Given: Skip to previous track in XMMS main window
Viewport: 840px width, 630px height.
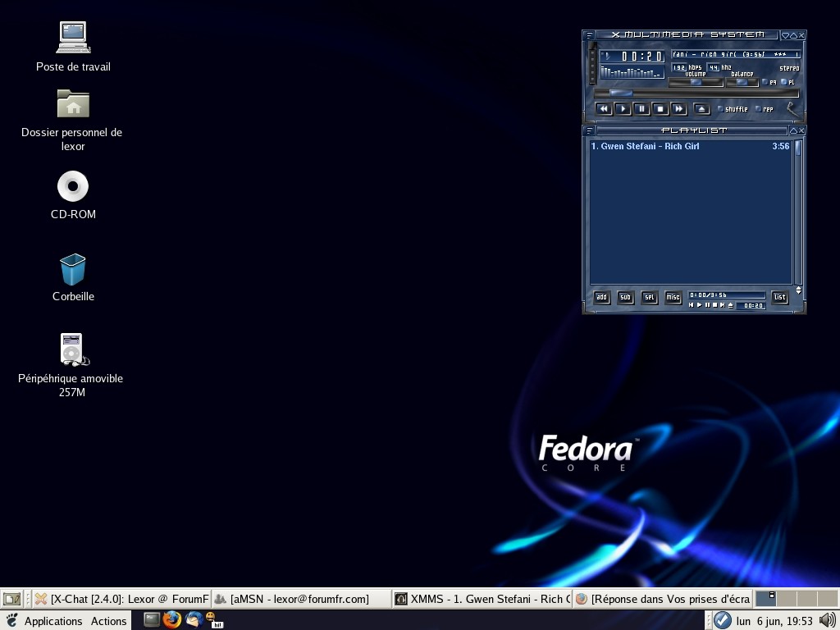Looking at the screenshot, I should coord(604,109).
